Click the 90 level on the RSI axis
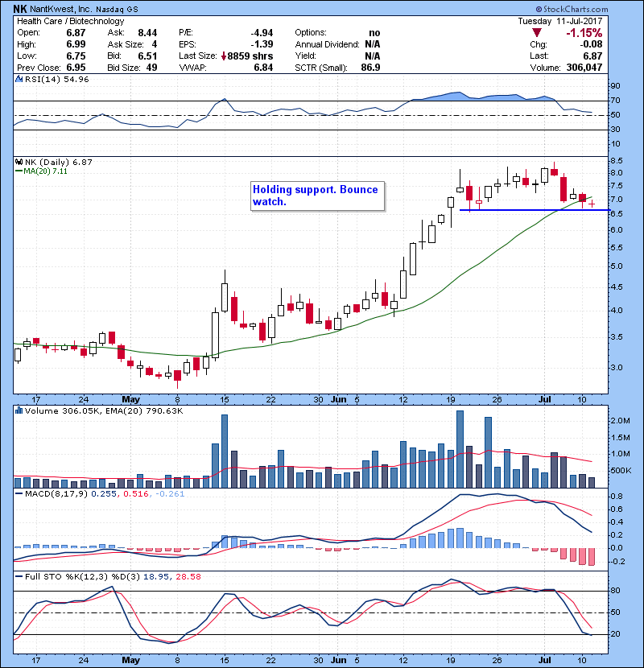The width and height of the screenshot is (644, 668). pos(616,86)
